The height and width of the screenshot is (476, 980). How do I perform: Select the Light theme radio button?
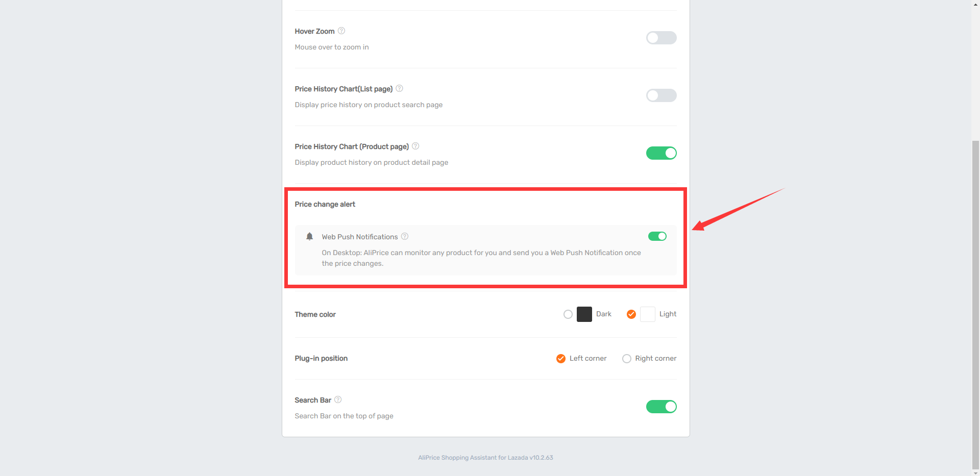point(631,314)
